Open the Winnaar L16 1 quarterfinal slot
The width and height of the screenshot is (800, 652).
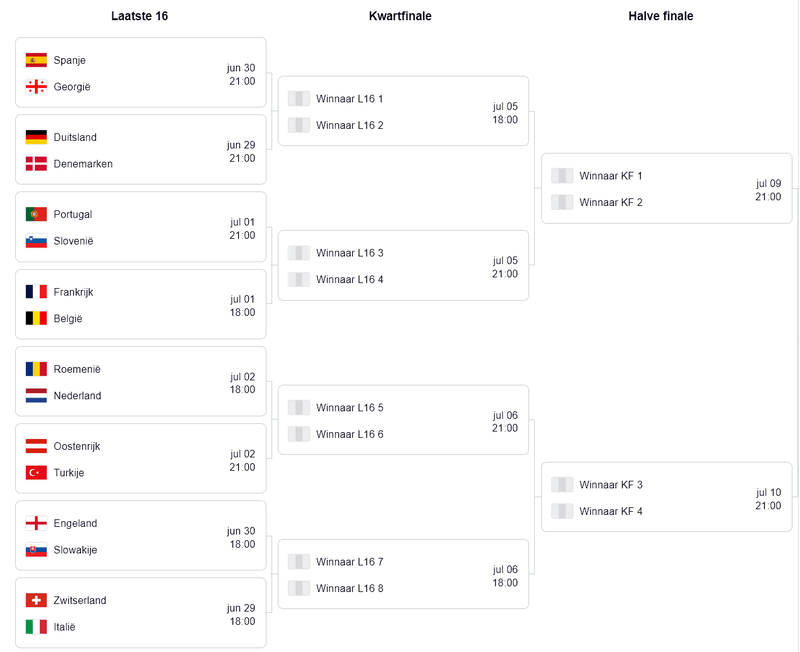coord(349,98)
